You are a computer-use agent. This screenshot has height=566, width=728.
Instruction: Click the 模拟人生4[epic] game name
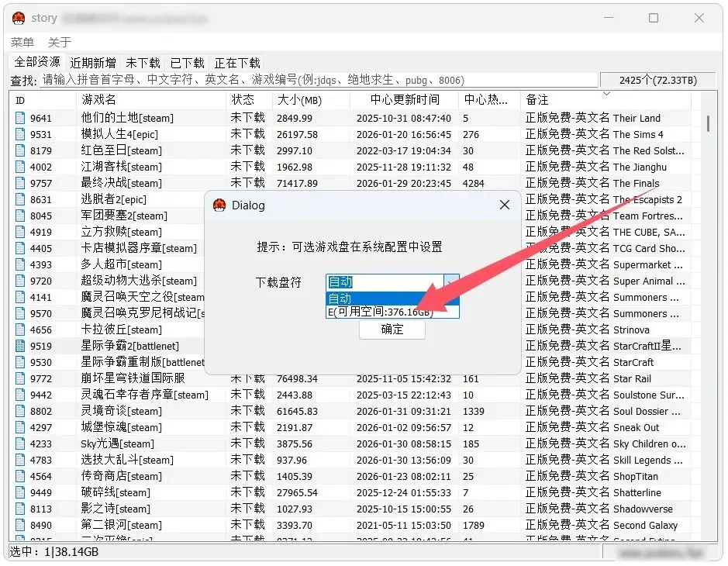119,134
